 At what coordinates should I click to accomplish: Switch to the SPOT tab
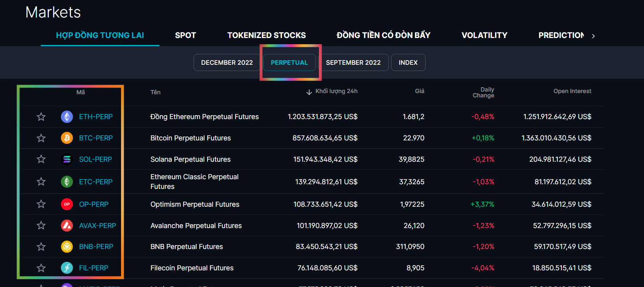pyautogui.click(x=185, y=35)
